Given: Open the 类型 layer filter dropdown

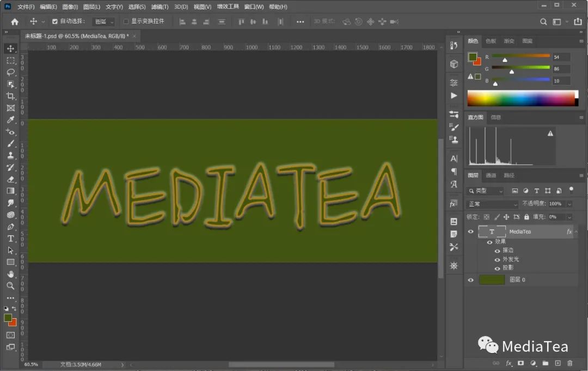Looking at the screenshot, I should pyautogui.click(x=485, y=191).
